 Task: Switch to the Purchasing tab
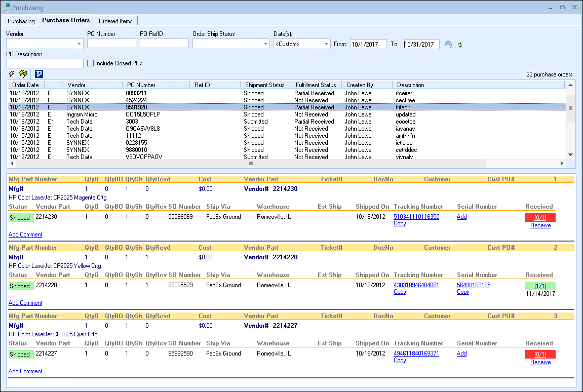21,21
